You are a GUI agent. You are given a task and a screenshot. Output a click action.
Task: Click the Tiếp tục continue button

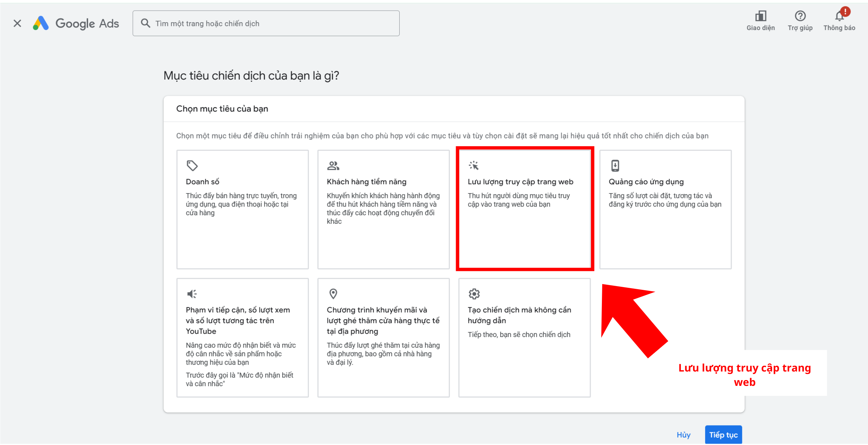tap(723, 435)
